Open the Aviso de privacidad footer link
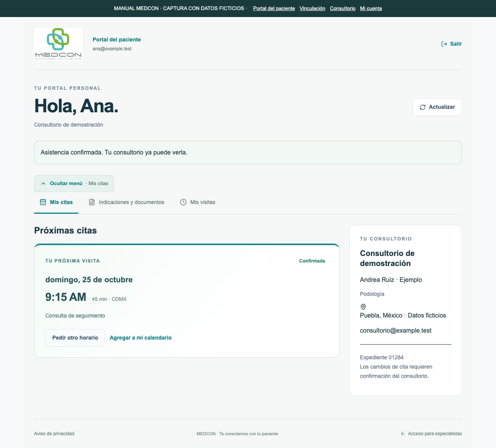 54,434
